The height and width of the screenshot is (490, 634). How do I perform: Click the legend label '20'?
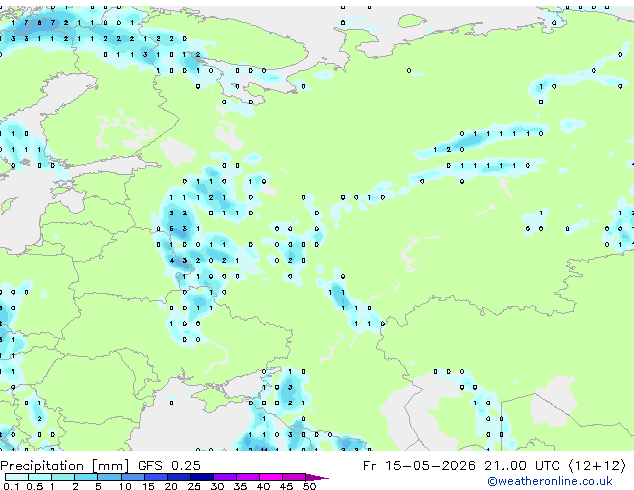tap(171, 486)
